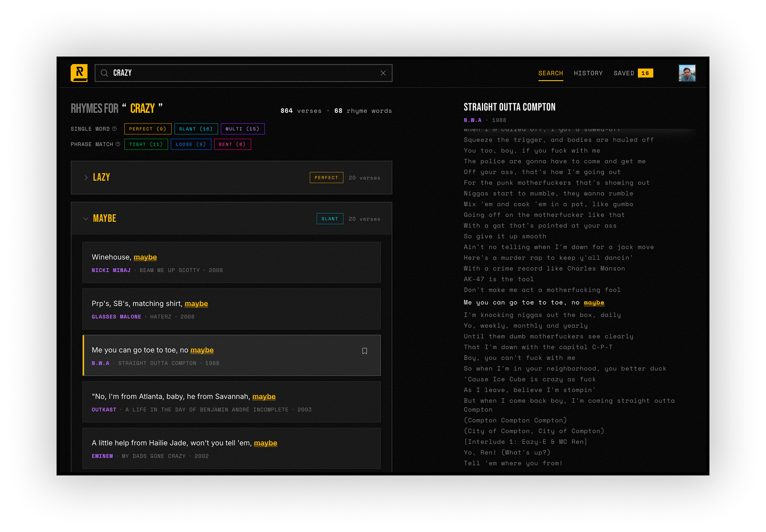Open the Eminem artist link
This screenshot has width=766, height=532.
[x=102, y=456]
